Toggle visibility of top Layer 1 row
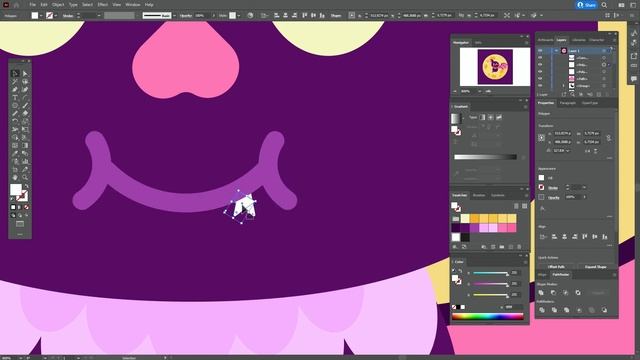This screenshot has height=360, width=640. (x=540, y=51)
